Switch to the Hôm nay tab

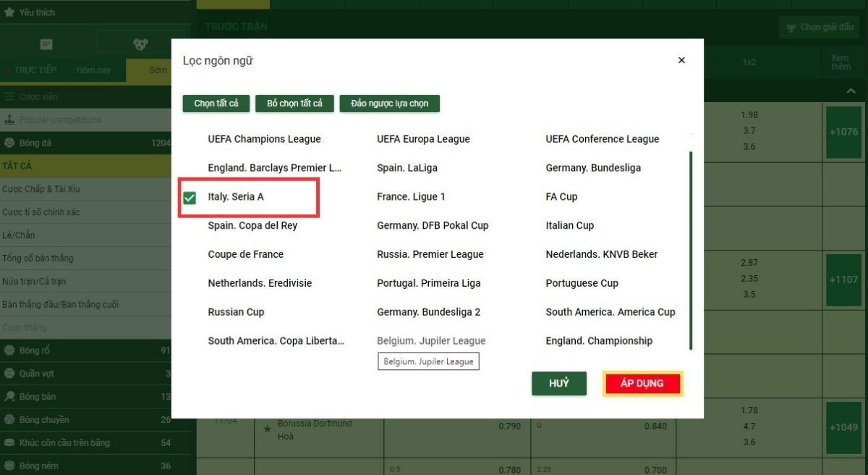94,70
